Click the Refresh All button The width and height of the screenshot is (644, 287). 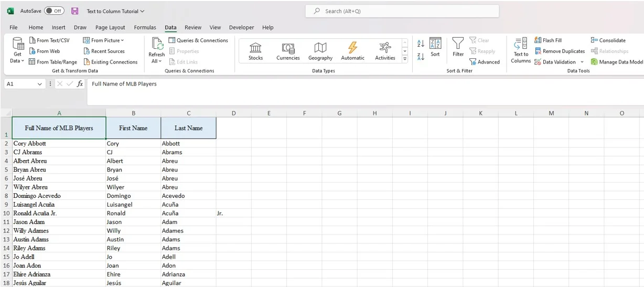pos(157,51)
